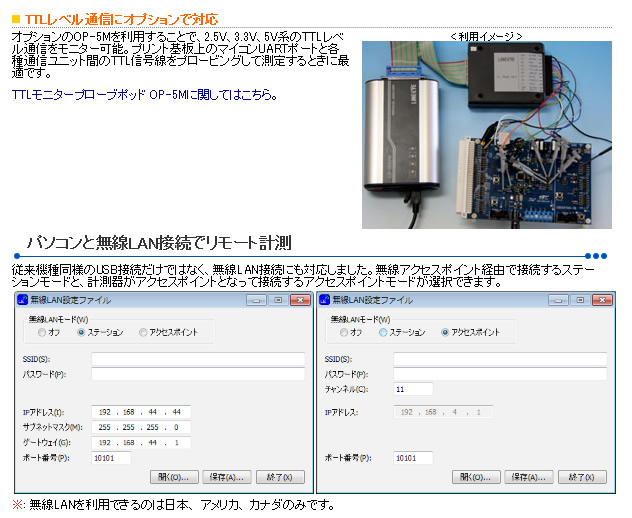The height and width of the screenshot is (518, 632).
Task: Click 終了(X) button in right dialog
Action: coord(582,477)
